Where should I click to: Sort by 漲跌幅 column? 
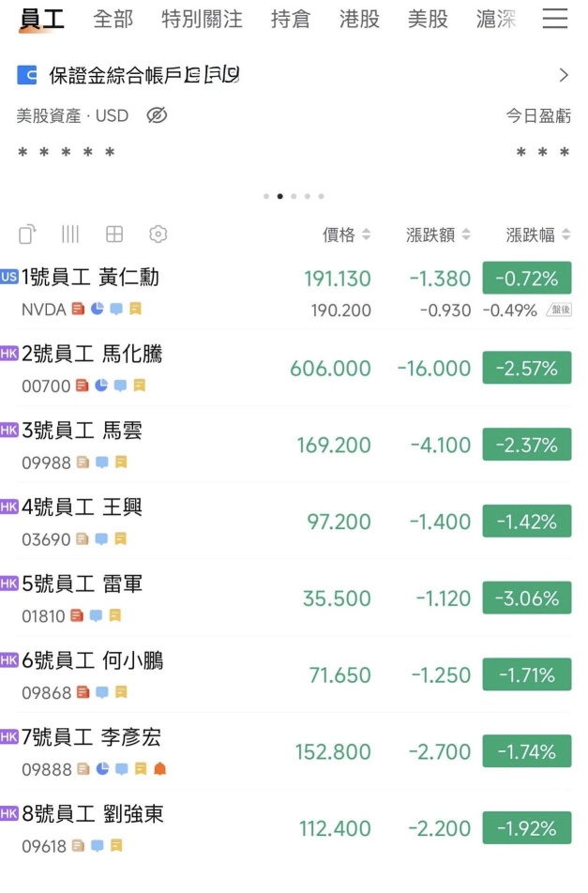pos(538,235)
